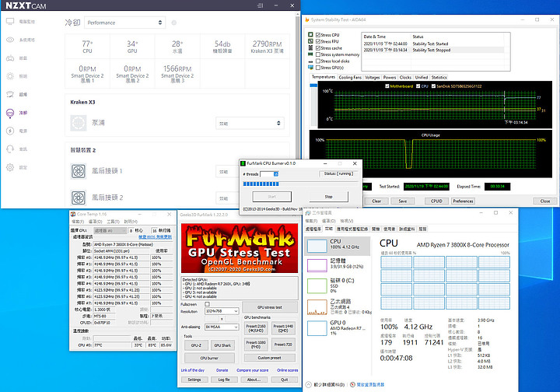Click the Stress FPU icon in AIDA64

click(310, 41)
